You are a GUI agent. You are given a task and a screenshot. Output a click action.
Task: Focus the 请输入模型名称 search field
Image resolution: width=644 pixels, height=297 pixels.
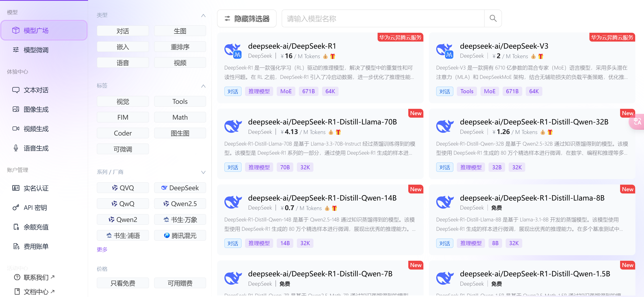point(383,19)
